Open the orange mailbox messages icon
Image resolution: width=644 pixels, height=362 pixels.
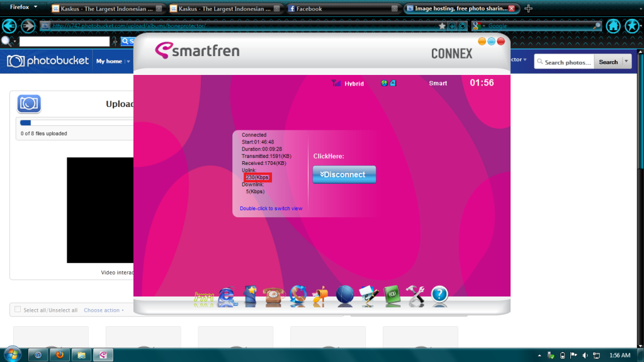click(320, 297)
